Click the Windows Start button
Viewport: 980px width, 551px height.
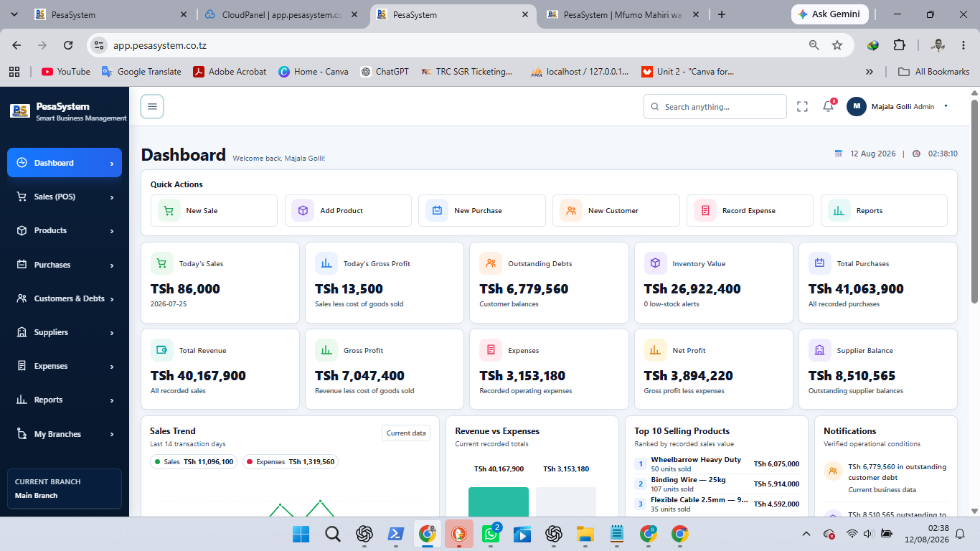click(x=301, y=534)
